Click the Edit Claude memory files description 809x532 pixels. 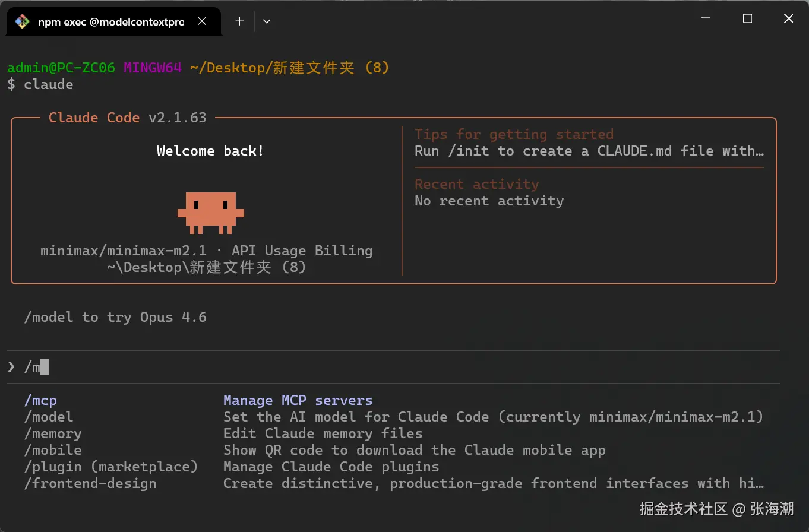[x=323, y=433]
